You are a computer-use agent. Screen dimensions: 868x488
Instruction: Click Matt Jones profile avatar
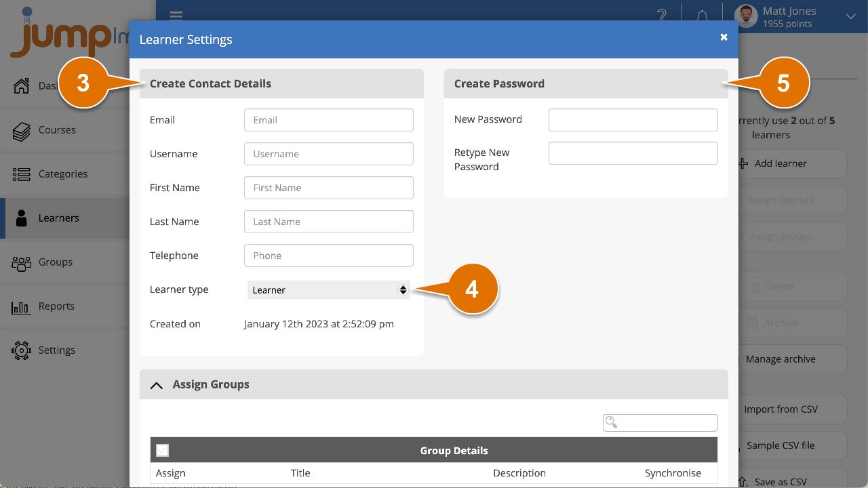tap(746, 16)
